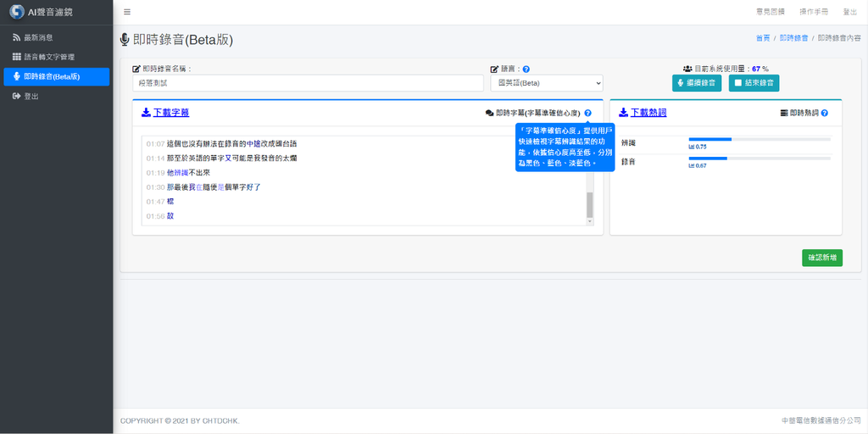Image resolution: width=868 pixels, height=434 pixels.
Task: Click the hotword label 錄音
Action: 628,163
